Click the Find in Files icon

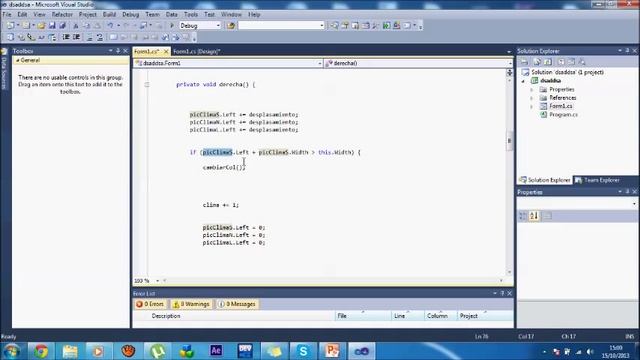coord(231,26)
